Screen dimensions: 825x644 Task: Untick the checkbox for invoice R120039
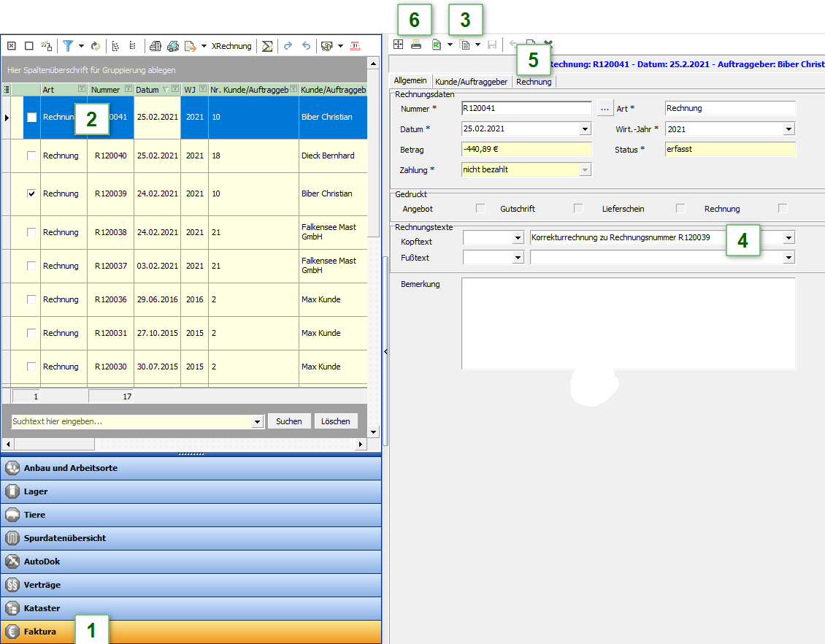(31, 194)
